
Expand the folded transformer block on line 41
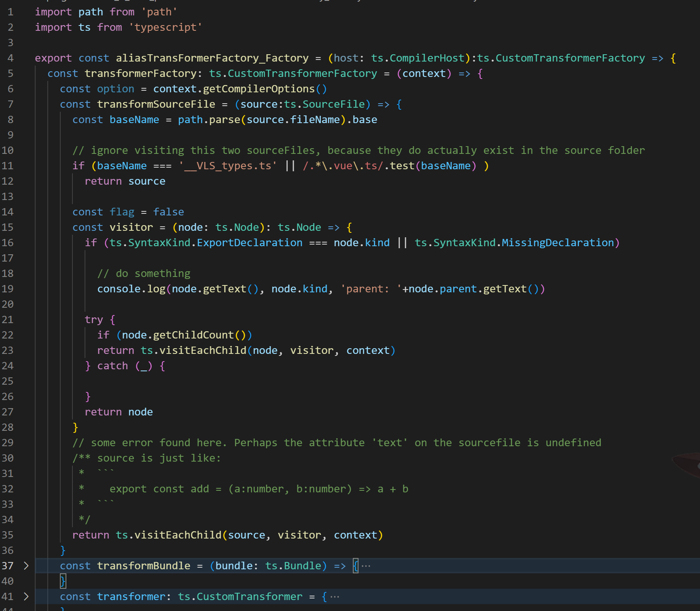(26, 596)
